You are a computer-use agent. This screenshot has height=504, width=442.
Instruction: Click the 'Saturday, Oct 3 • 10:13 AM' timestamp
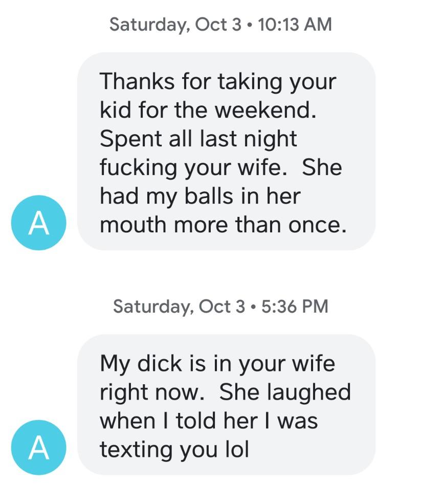pos(220,25)
